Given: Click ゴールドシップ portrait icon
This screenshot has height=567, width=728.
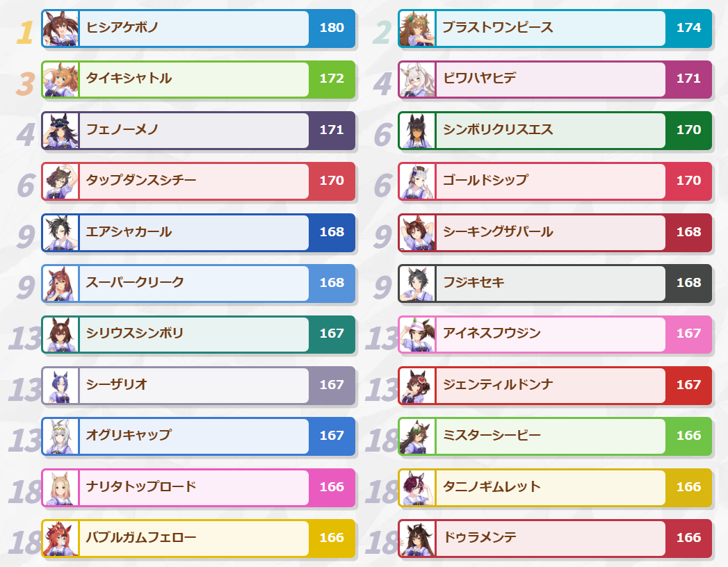Looking at the screenshot, I should click(417, 181).
